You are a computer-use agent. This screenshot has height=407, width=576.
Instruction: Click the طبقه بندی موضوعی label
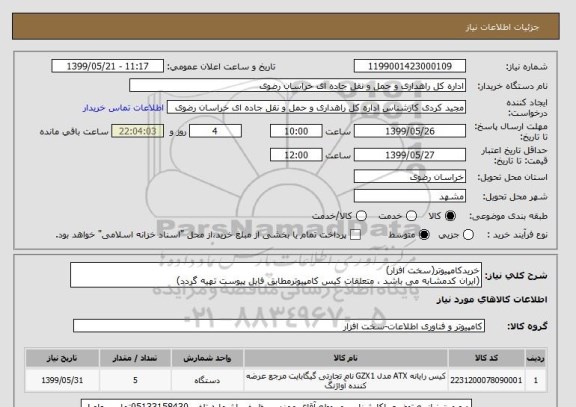[508, 216]
